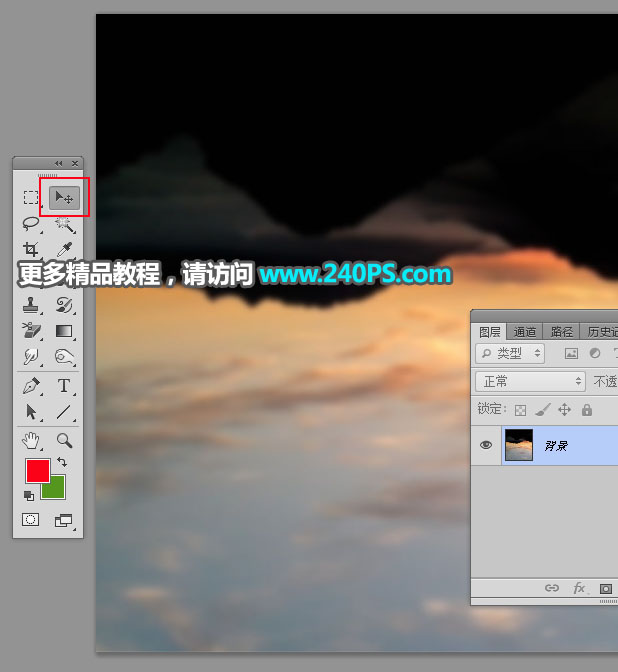The height and width of the screenshot is (672, 618).
Task: Select the Gradient tool
Action: click(64, 331)
